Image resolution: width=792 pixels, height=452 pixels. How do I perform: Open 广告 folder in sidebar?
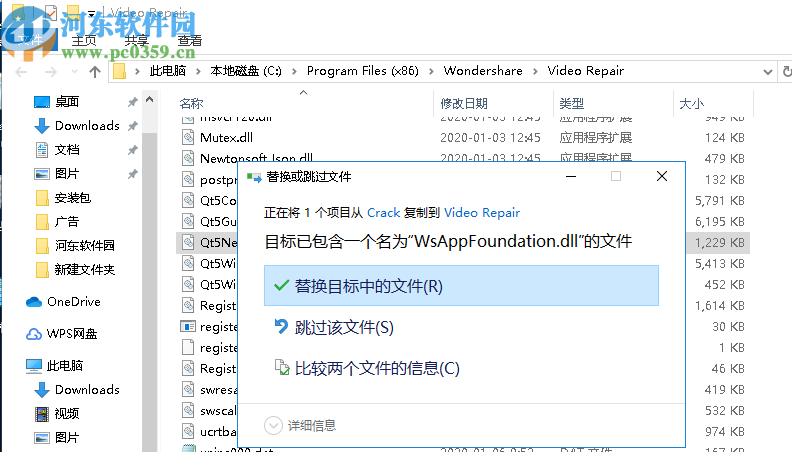click(x=67, y=221)
